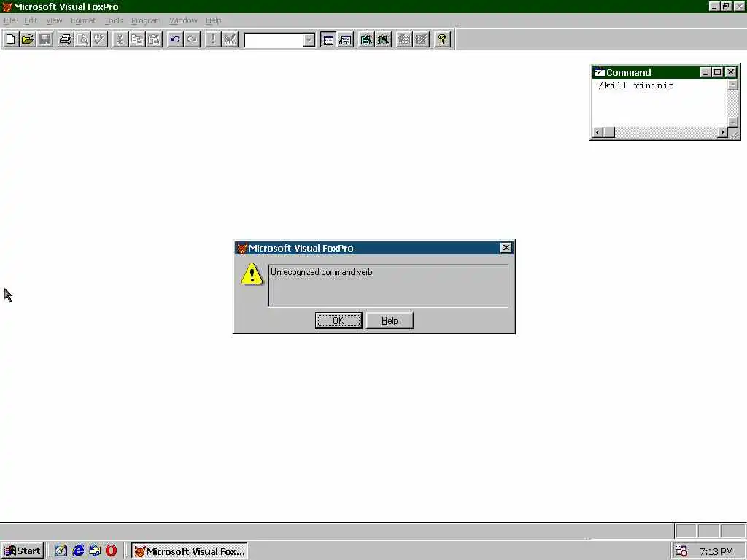Click the Undo arrow toolbar icon

click(x=175, y=39)
